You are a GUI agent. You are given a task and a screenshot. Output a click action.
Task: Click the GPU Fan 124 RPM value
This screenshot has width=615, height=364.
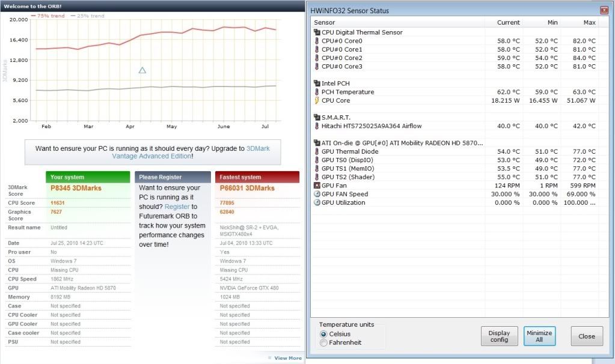[506, 186]
